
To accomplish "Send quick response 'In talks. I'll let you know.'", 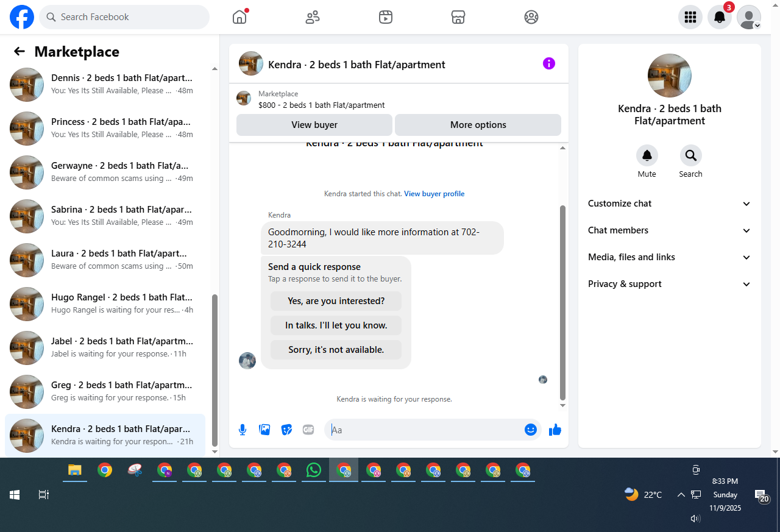I will (336, 325).
